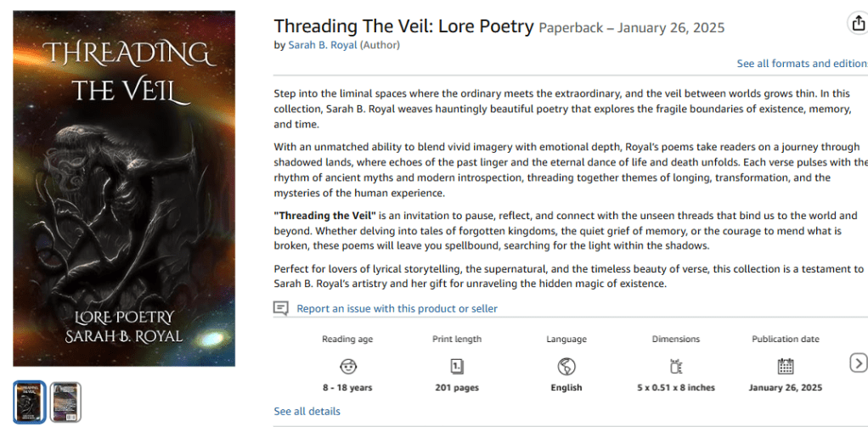
Task: Click the 8 - 18 years reading age
Action: [347, 388]
